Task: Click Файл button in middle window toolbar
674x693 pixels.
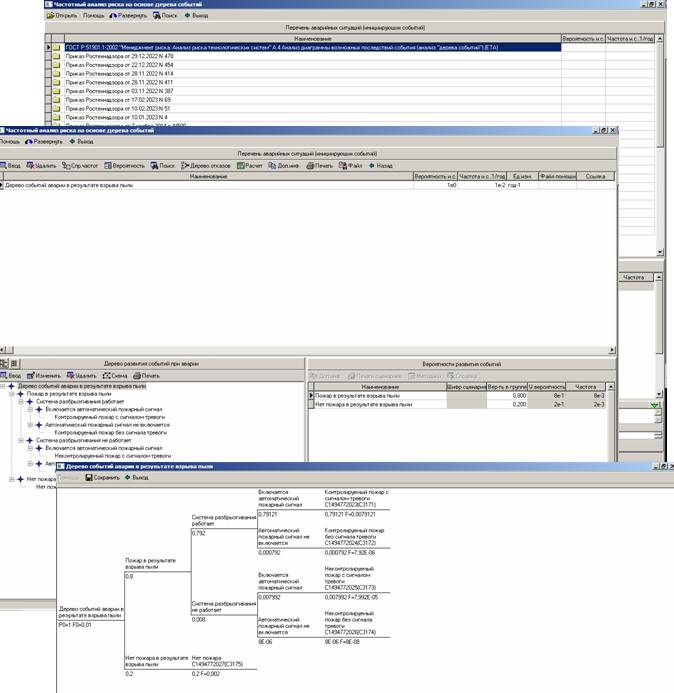Action: pyautogui.click(x=352, y=165)
